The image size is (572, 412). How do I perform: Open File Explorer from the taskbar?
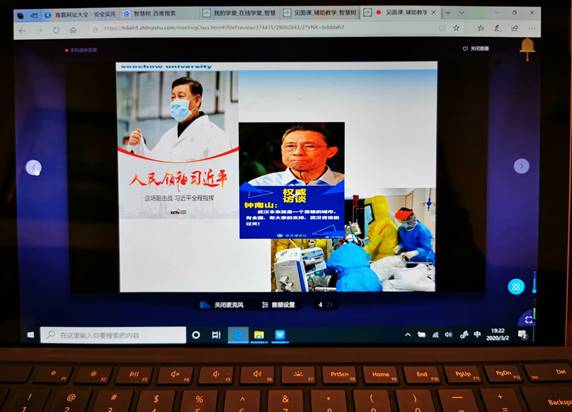pos(259,335)
